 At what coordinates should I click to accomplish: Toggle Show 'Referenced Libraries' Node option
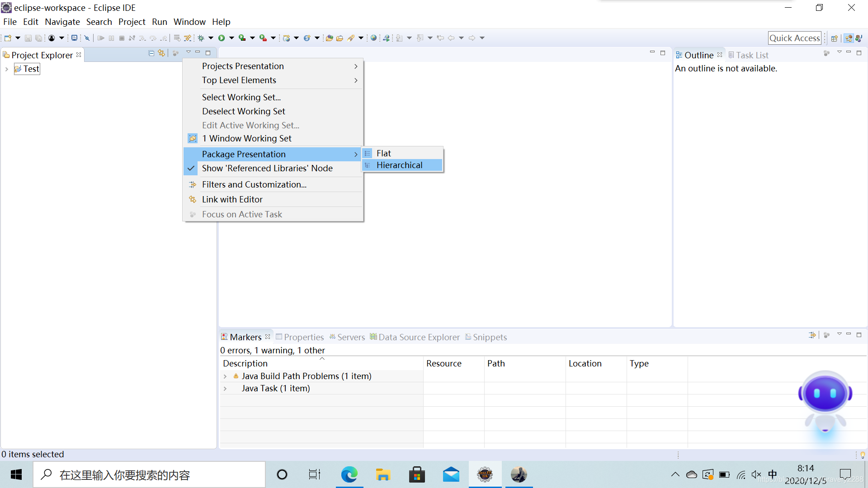[267, 168]
